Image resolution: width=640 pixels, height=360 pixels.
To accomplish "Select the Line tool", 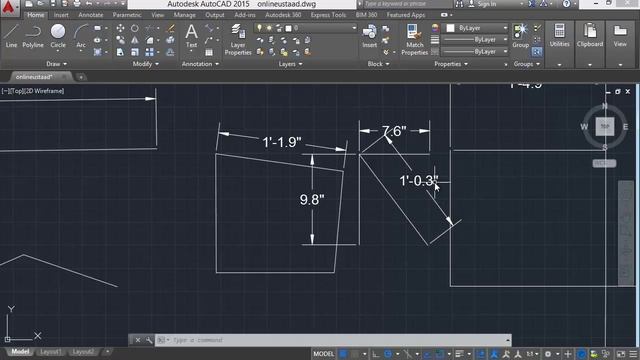I will (11, 36).
